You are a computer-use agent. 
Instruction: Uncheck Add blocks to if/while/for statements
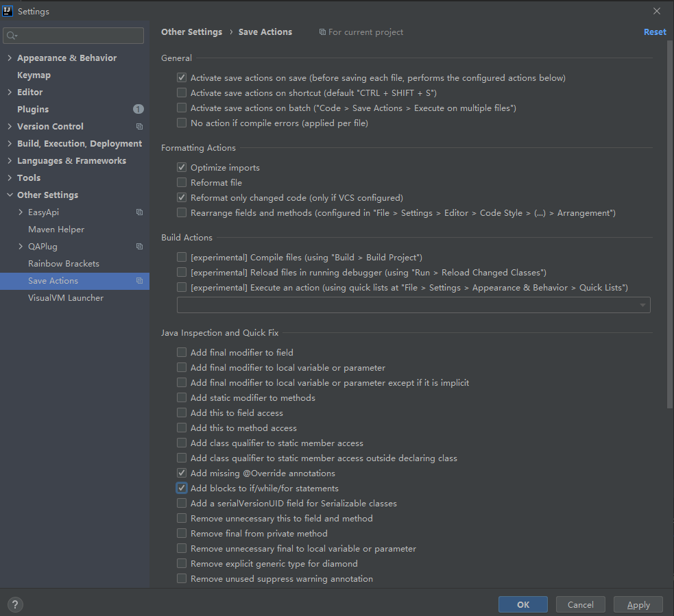pos(182,488)
